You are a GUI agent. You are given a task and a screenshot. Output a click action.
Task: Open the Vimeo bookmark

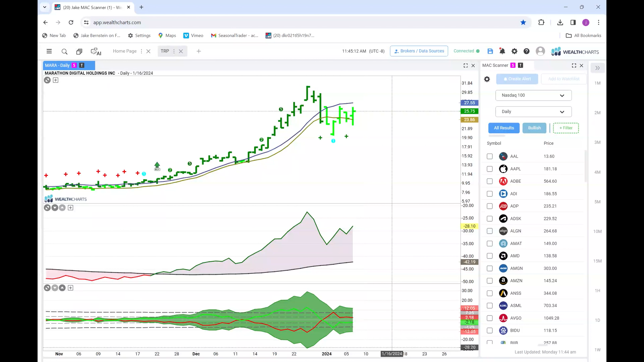click(x=193, y=36)
